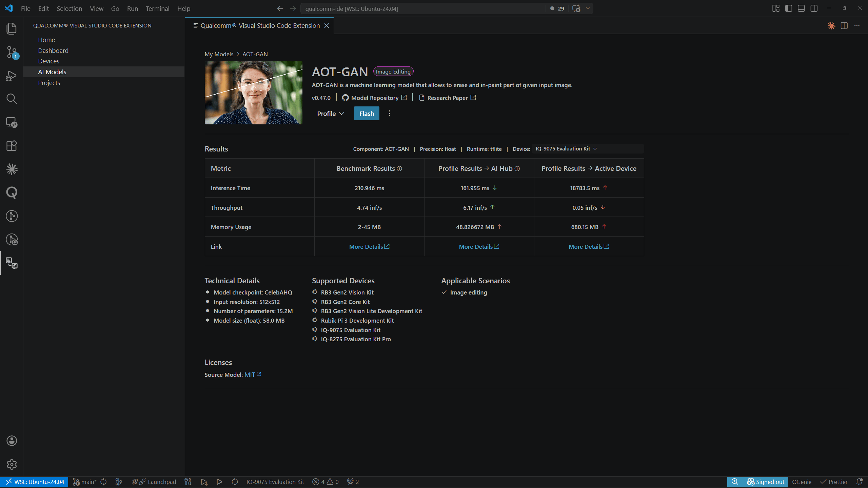Click the Synchronize Changes status bar icon
The height and width of the screenshot is (488, 868).
(x=104, y=482)
